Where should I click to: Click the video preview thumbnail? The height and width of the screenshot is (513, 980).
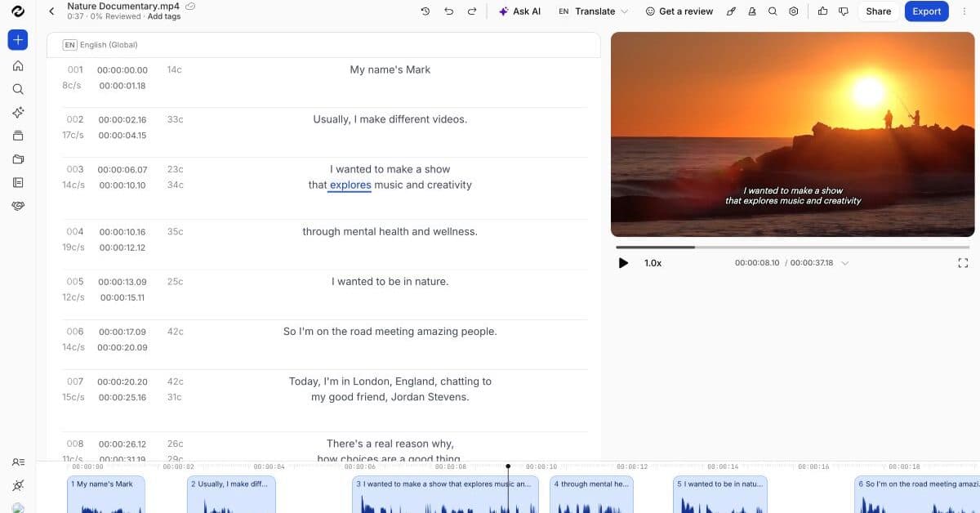tap(792, 134)
